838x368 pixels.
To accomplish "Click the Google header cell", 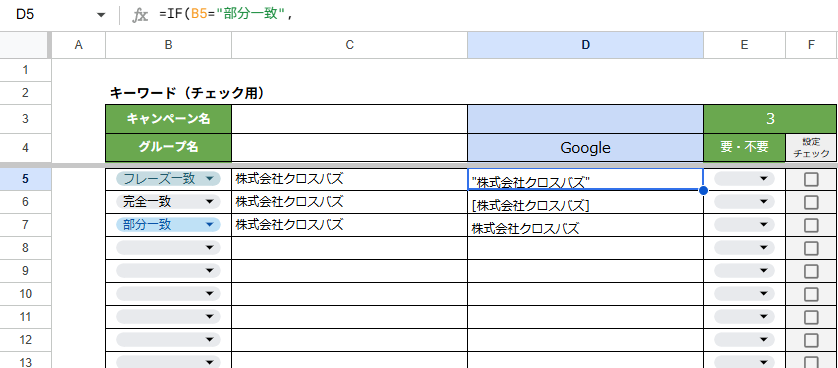I will click(586, 147).
